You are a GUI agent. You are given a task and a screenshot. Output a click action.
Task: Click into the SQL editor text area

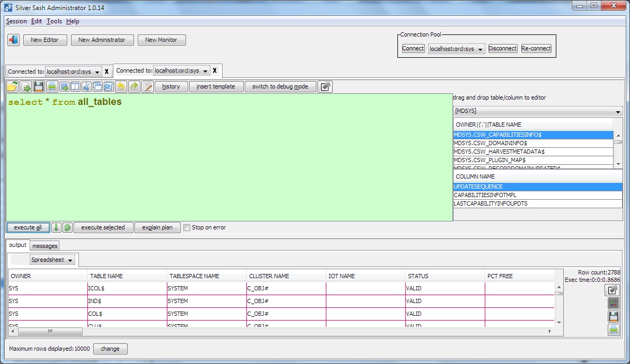click(229, 157)
